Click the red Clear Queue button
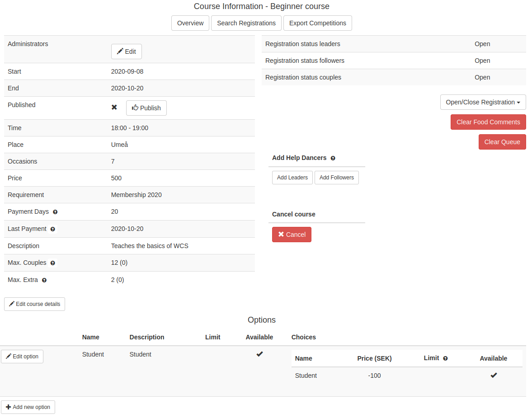 click(502, 142)
